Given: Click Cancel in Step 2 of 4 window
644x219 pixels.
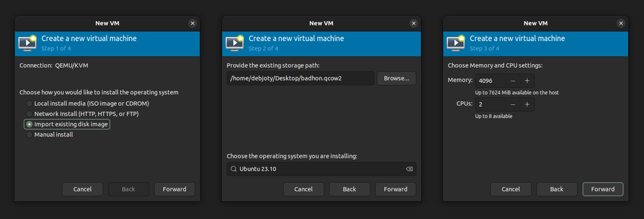Looking at the screenshot, I should [304, 189].
